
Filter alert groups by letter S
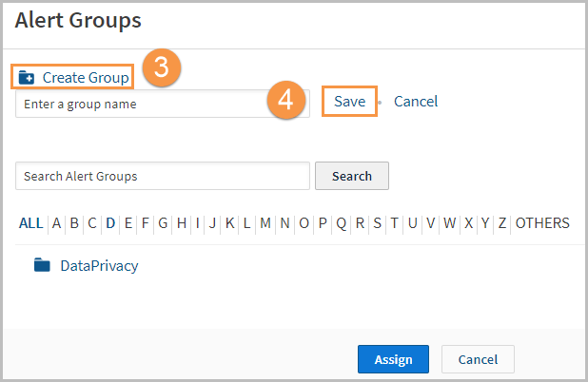(377, 223)
